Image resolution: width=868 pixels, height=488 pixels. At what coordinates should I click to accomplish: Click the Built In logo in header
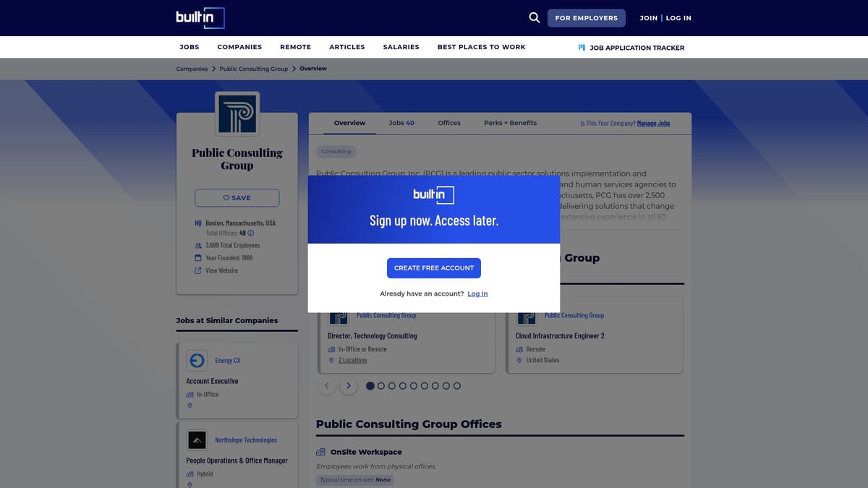(x=200, y=18)
